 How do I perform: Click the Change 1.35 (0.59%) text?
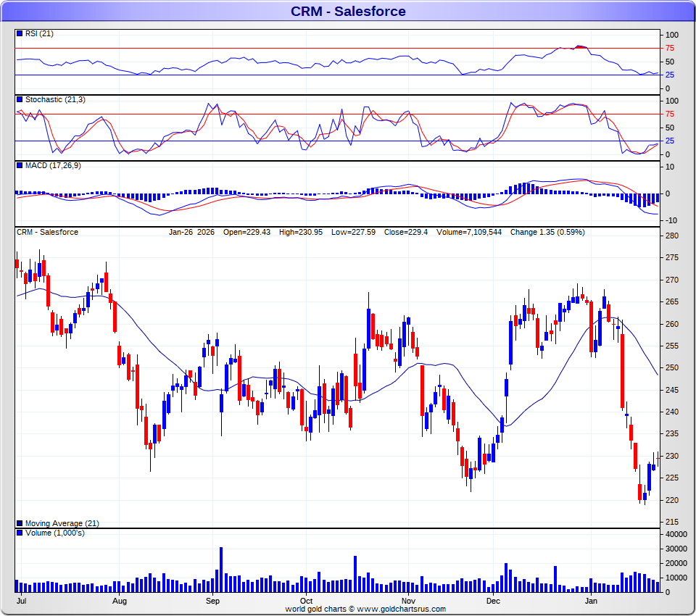[x=547, y=232]
